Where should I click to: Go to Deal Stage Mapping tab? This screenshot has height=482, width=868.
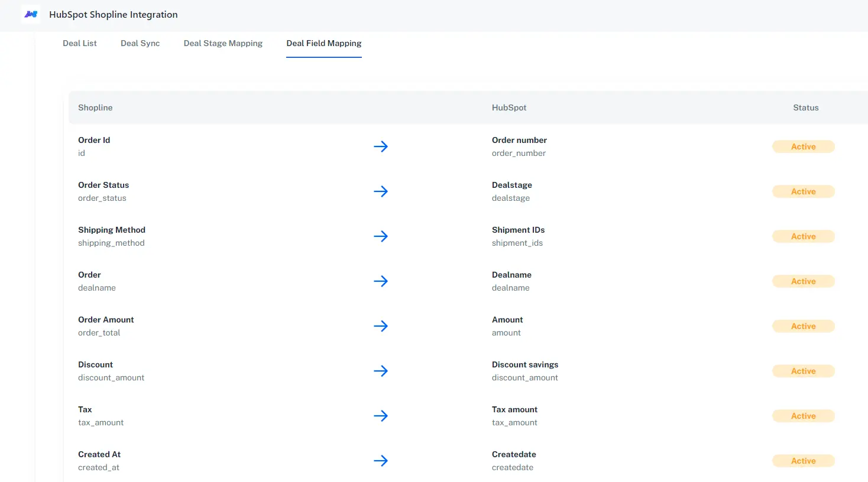pyautogui.click(x=223, y=43)
